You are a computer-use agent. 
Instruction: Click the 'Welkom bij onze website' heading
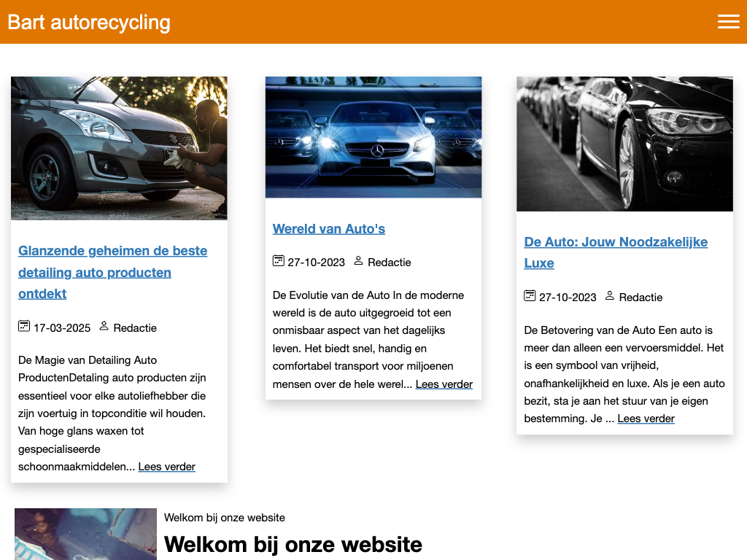pos(293,544)
